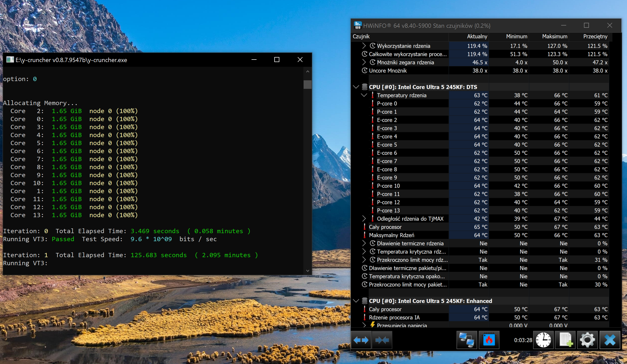Expand the Wykorzystanie rdzenia row
This screenshot has width=627, height=364.
(x=364, y=46)
